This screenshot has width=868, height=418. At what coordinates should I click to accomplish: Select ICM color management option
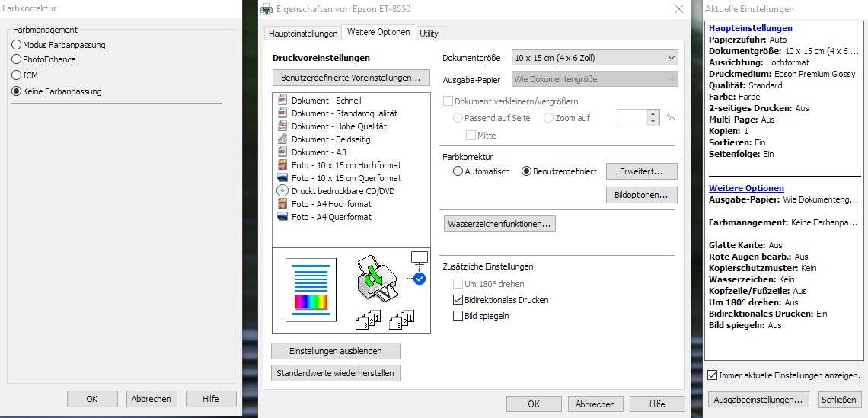(17, 75)
